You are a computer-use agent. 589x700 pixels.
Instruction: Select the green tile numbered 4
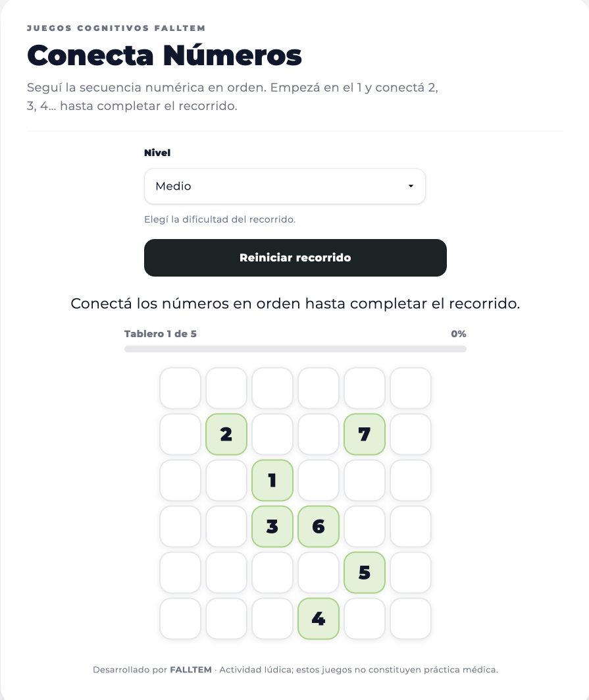(319, 618)
